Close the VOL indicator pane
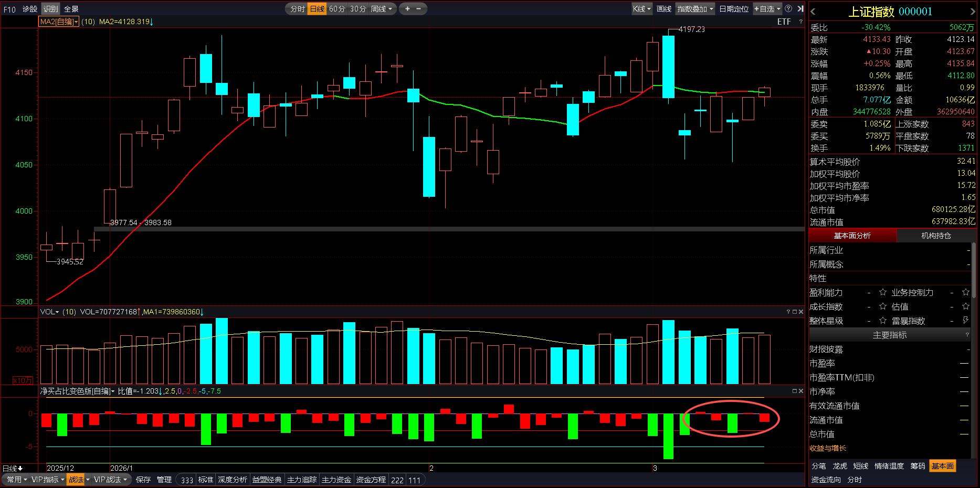This screenshot has width=980, height=488. point(801,312)
